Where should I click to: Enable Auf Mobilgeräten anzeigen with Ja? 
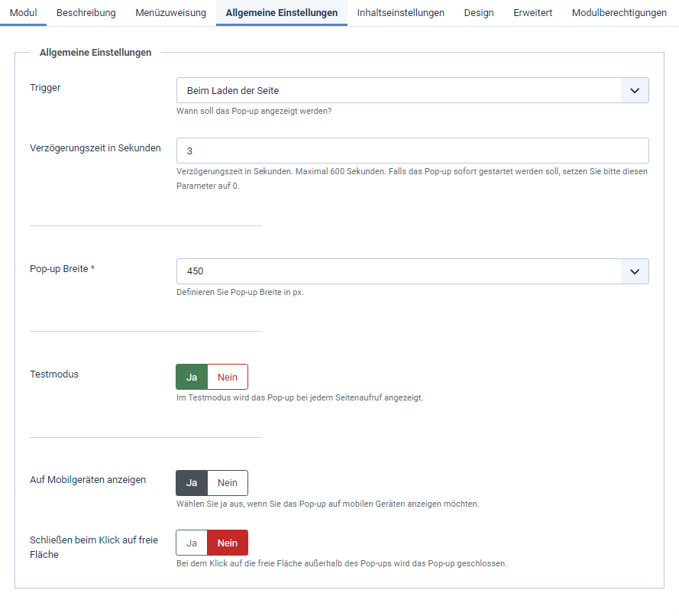[x=192, y=483]
